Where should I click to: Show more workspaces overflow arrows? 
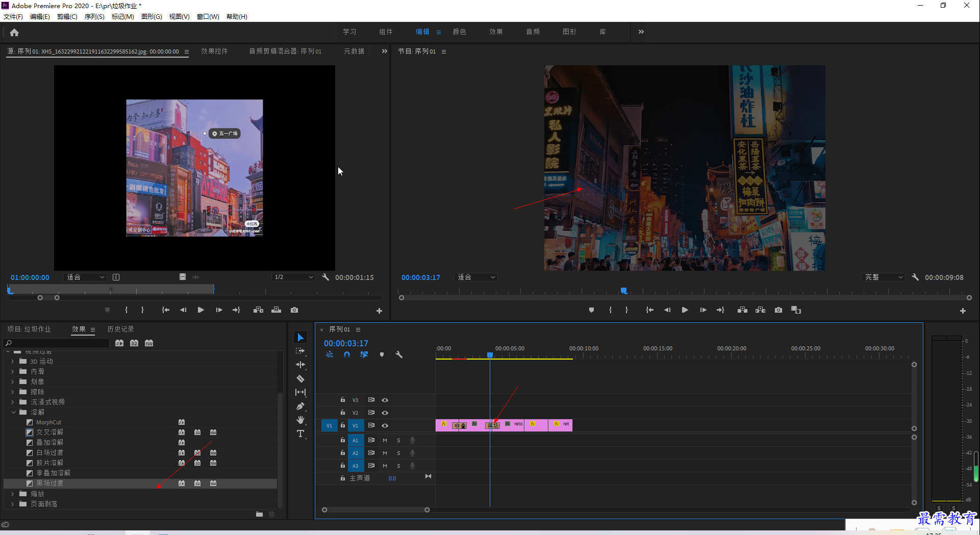641,32
